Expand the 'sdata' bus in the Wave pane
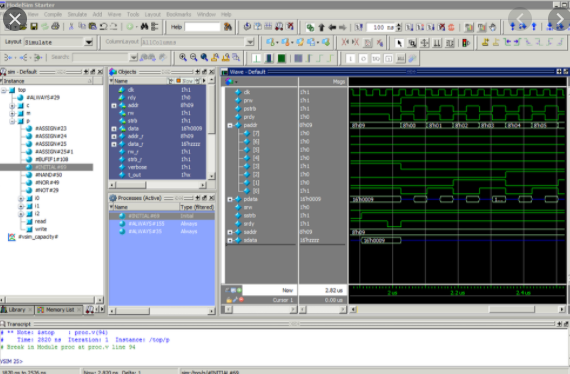Image resolution: width=570 pixels, height=374 pixels. point(230,240)
